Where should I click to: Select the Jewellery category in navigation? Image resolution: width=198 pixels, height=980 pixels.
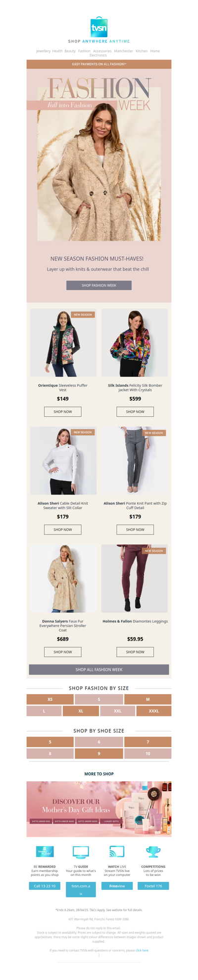tap(43, 51)
